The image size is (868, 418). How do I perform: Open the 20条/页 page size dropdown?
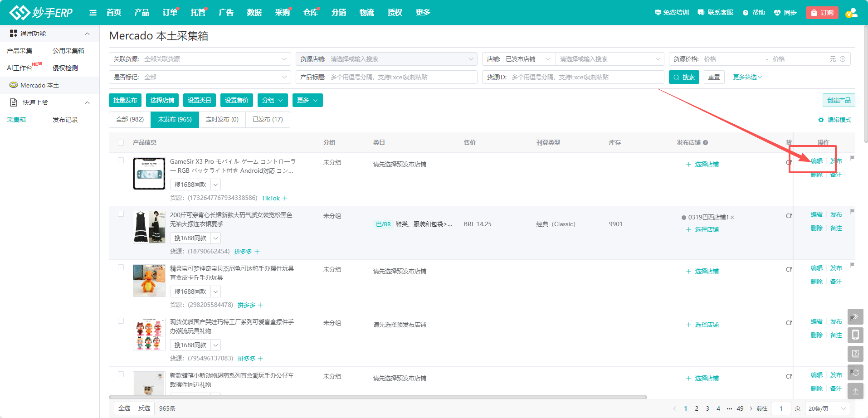[827, 408]
